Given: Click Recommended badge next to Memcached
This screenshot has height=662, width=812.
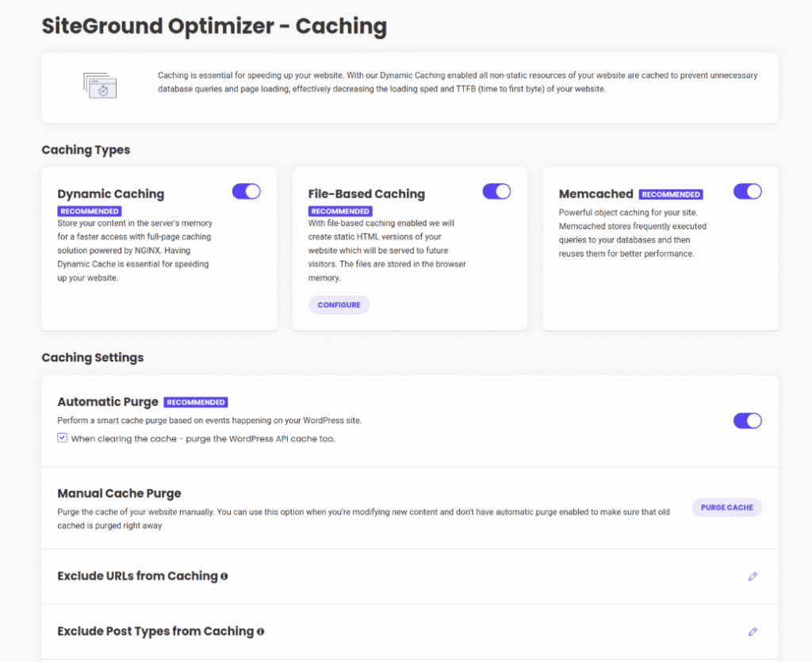Looking at the screenshot, I should pos(671,194).
